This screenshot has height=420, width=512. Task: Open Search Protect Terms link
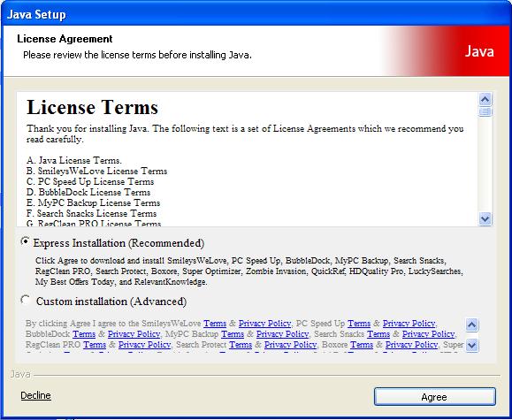coord(241,345)
